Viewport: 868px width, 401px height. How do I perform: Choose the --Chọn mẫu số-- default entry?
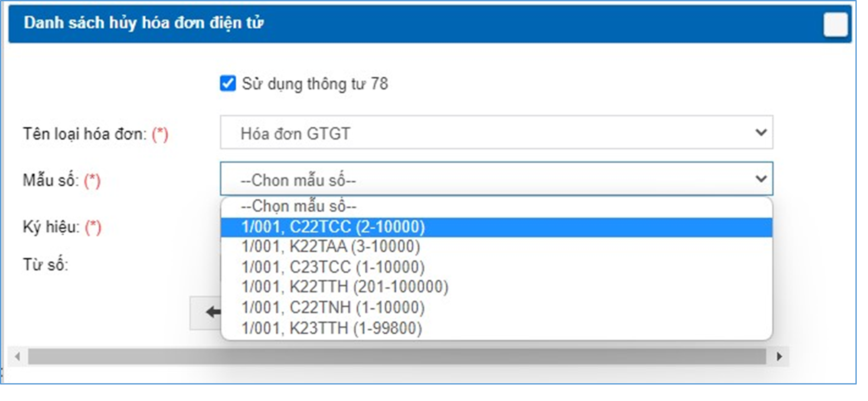point(300,206)
